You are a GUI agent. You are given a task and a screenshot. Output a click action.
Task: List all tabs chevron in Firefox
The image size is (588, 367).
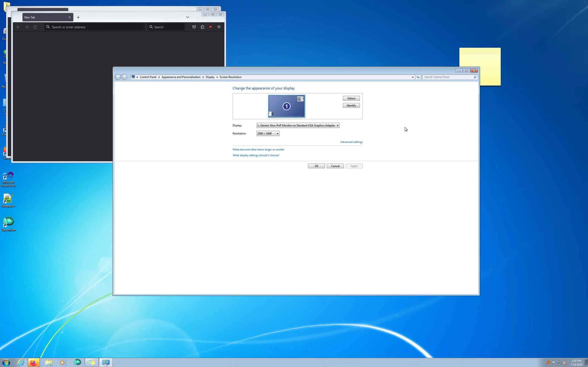pyautogui.click(x=188, y=17)
